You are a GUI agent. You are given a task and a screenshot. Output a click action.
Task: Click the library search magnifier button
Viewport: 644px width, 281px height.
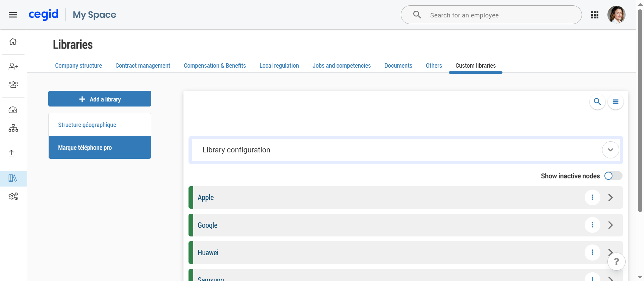tap(597, 102)
